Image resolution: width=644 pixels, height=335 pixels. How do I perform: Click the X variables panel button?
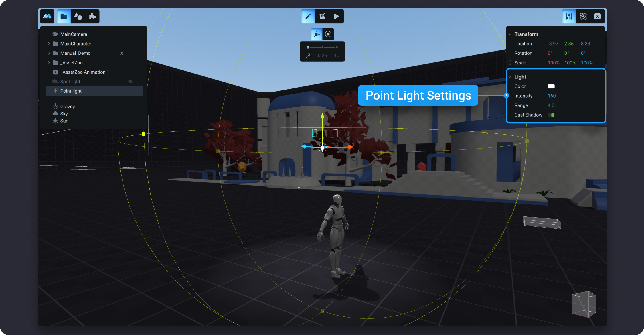[x=598, y=16]
